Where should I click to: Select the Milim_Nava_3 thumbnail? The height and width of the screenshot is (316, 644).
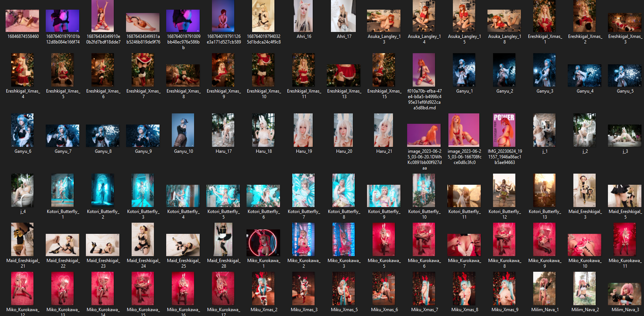pyautogui.click(x=625, y=294)
